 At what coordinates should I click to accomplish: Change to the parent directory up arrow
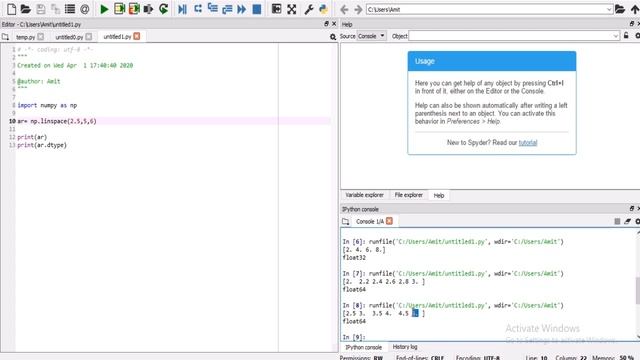pyautogui.click(x=635, y=9)
